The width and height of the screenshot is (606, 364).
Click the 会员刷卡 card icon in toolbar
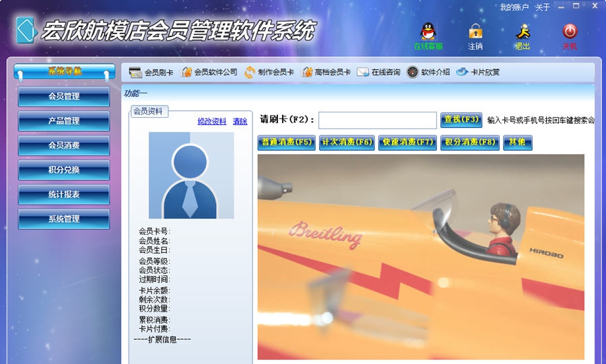click(151, 72)
